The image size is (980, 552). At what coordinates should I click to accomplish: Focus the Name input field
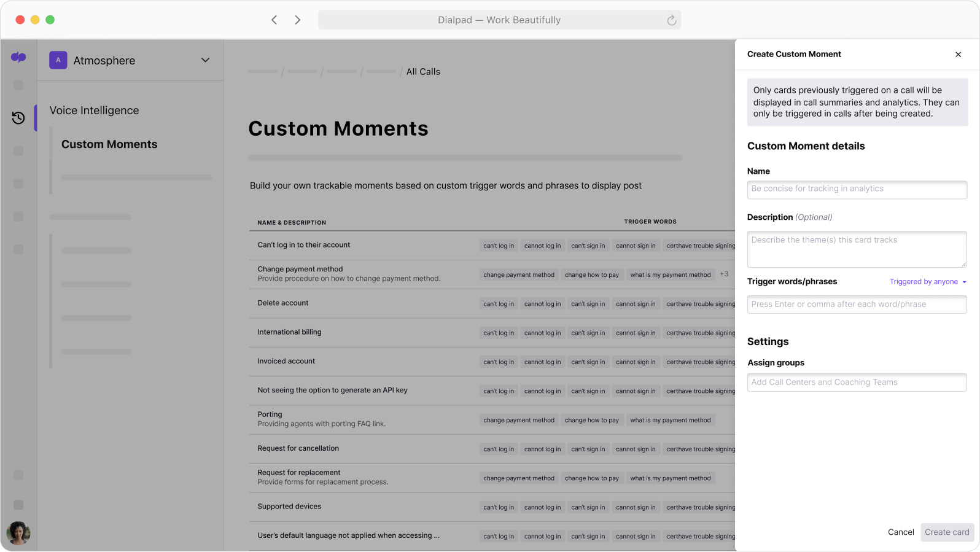[857, 190]
